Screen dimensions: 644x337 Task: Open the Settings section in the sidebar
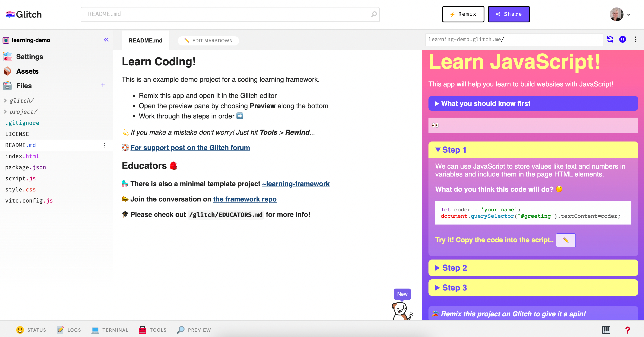point(29,57)
